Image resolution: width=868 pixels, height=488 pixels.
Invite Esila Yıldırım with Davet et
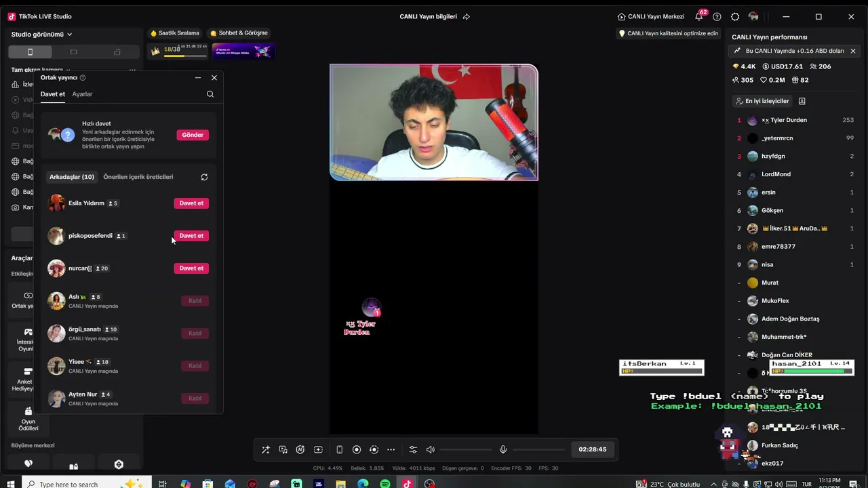click(x=191, y=203)
